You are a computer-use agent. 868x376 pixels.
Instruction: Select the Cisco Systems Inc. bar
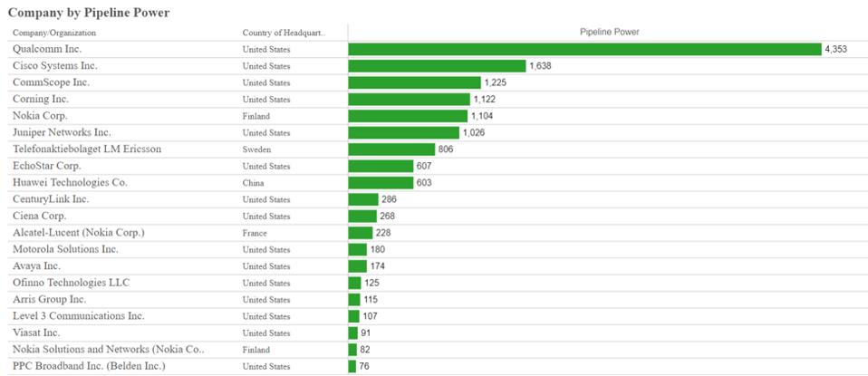(x=437, y=66)
